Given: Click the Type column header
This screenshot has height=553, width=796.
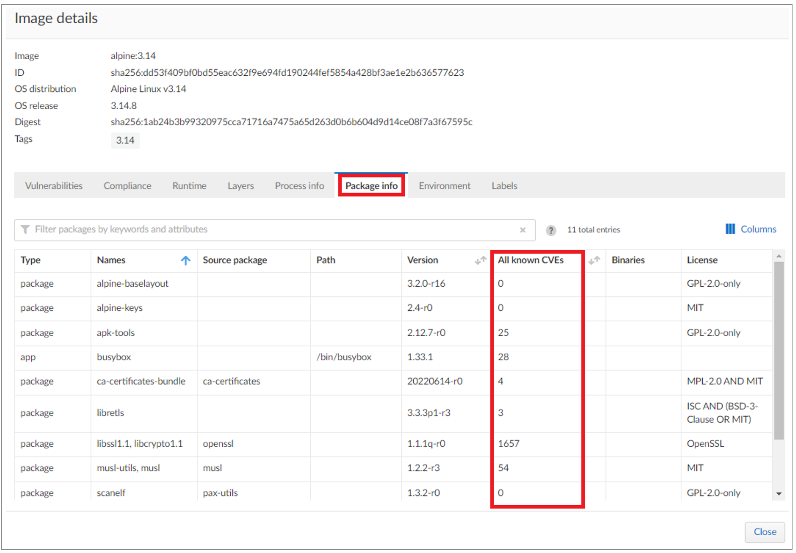Looking at the screenshot, I should (30, 260).
